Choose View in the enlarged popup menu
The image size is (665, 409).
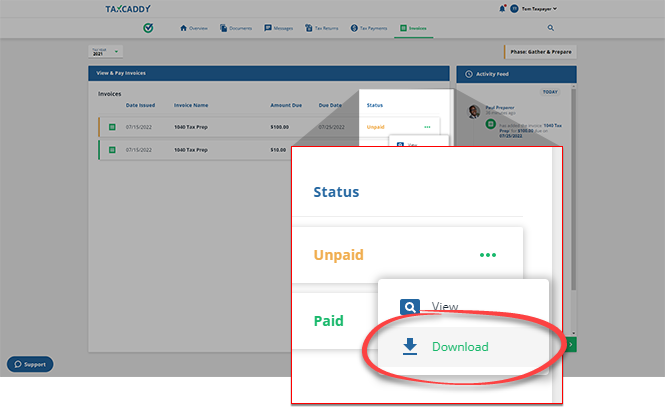tap(444, 306)
